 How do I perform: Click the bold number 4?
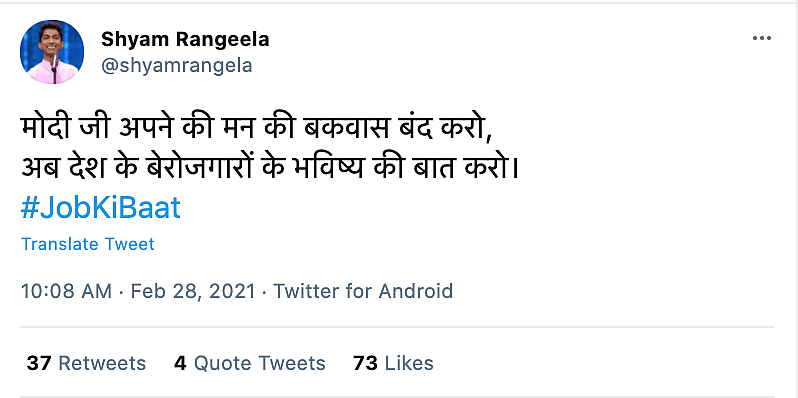coord(180,363)
